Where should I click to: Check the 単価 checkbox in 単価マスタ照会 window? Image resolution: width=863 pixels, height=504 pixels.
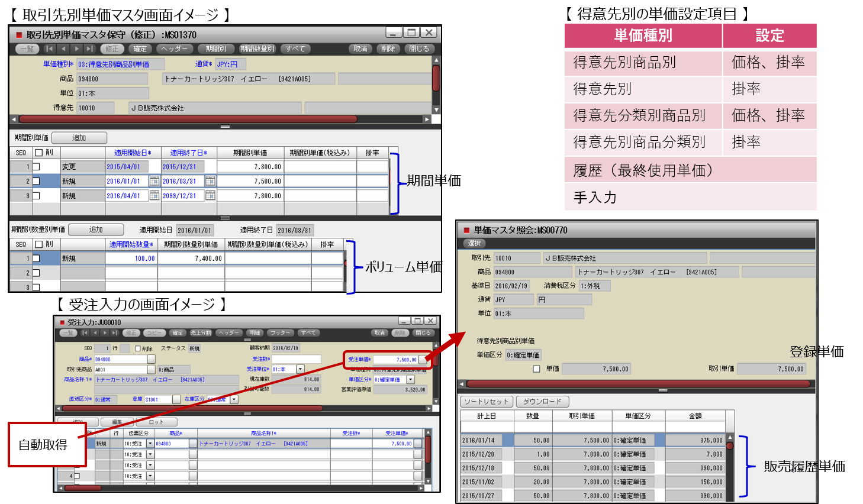(536, 369)
